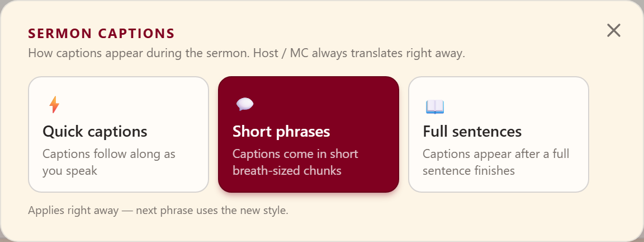The width and height of the screenshot is (644, 242).
Task: Click the speech bubble icon on Short phrases
Action: click(245, 105)
